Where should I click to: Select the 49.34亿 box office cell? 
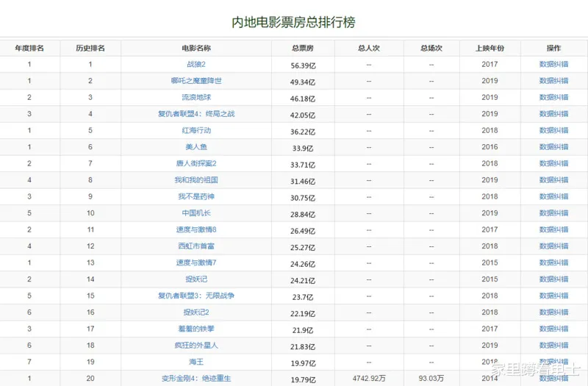(303, 82)
